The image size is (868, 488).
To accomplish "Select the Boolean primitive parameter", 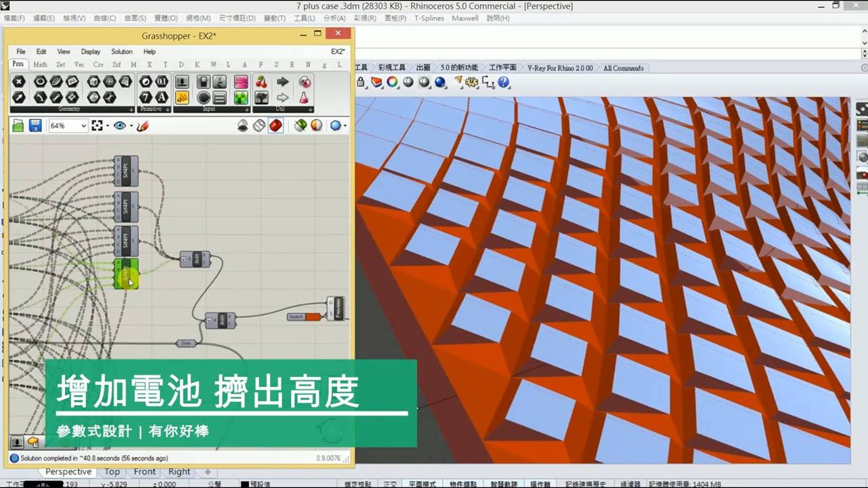I will [146, 81].
